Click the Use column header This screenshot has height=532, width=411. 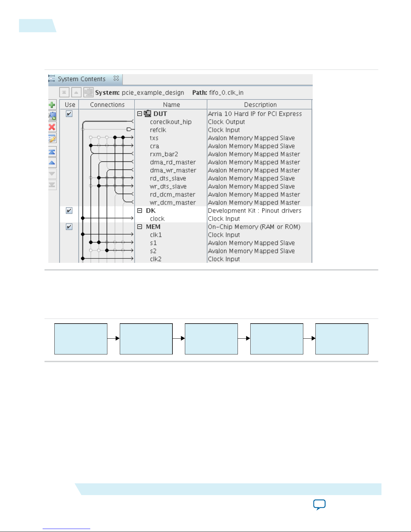coord(70,105)
